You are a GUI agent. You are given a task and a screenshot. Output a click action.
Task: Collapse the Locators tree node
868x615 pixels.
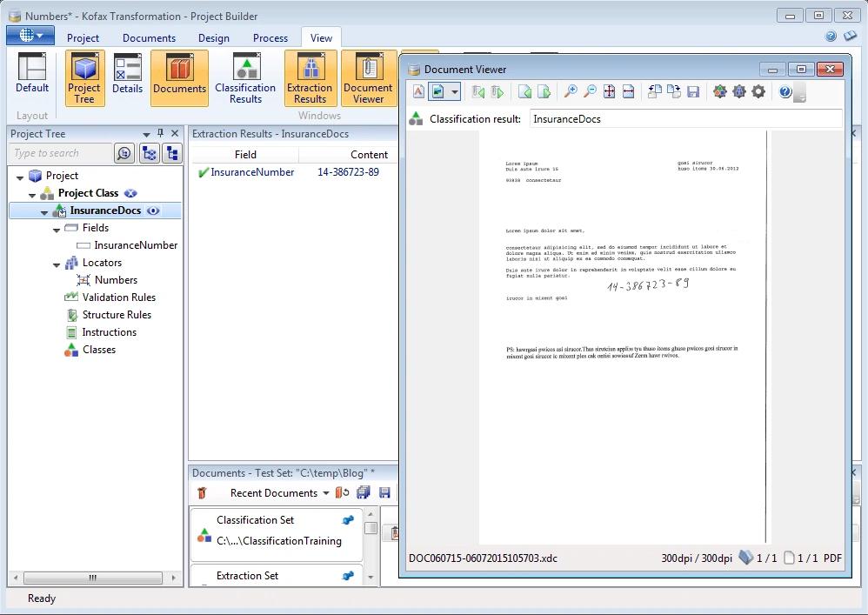coord(57,264)
